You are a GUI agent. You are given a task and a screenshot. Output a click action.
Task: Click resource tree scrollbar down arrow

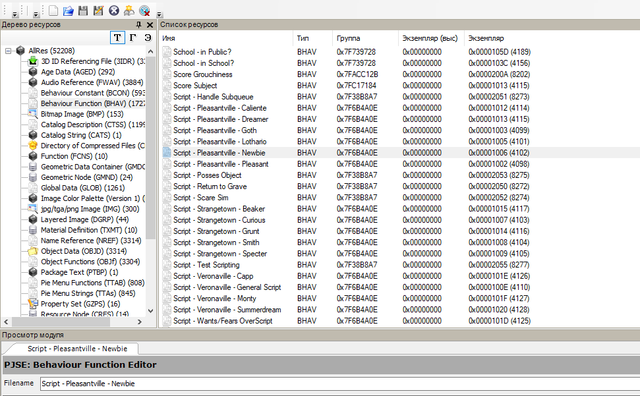[x=151, y=311]
